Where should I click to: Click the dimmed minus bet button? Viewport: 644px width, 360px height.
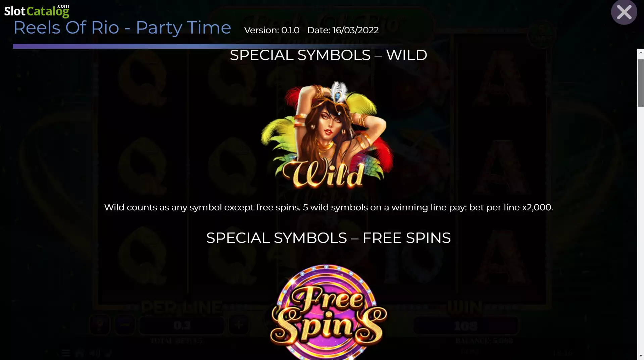click(125, 325)
